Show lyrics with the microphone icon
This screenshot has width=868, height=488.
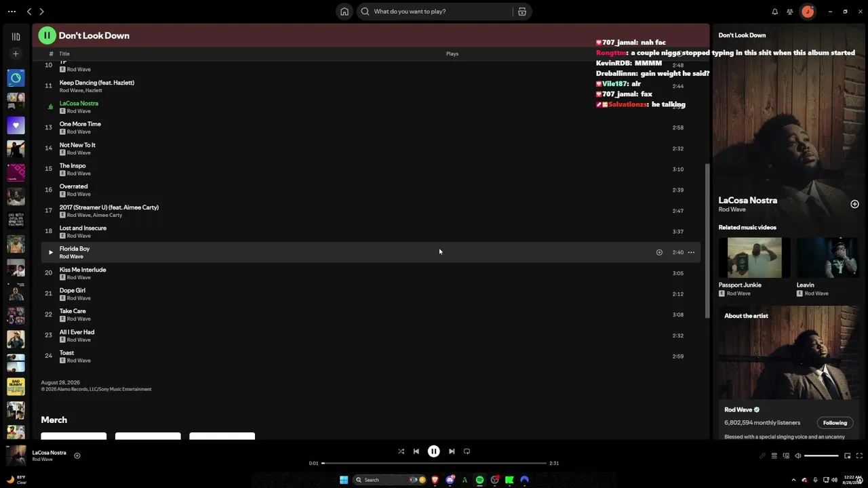pos(762,455)
